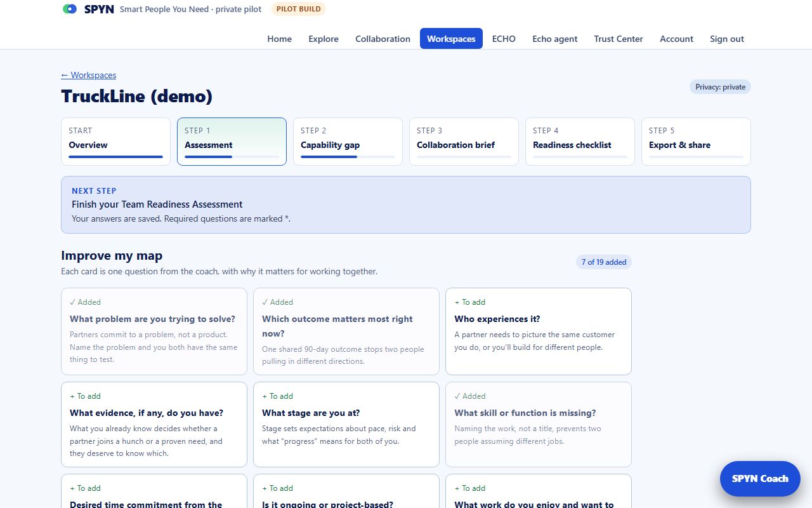Click the SPYN logo icon
This screenshot has height=508, width=812.
(70, 10)
